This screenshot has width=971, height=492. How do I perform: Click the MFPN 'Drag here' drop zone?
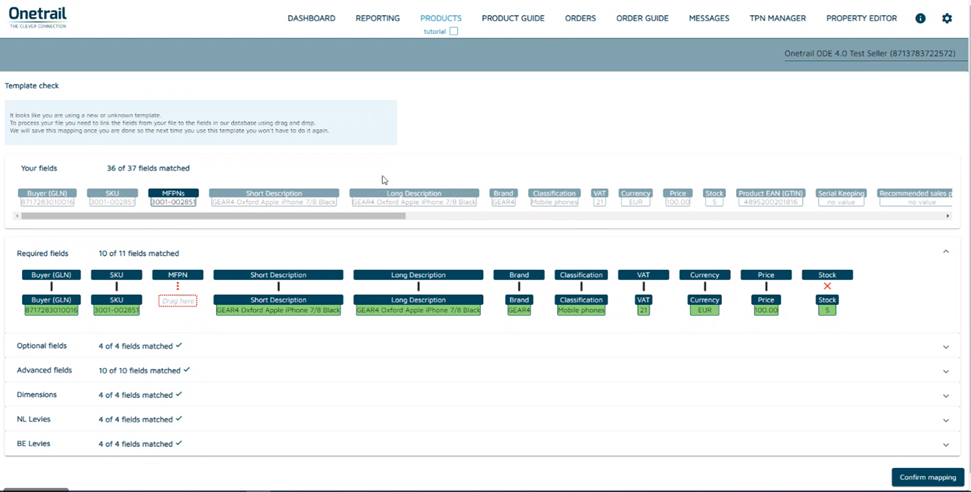pyautogui.click(x=178, y=301)
